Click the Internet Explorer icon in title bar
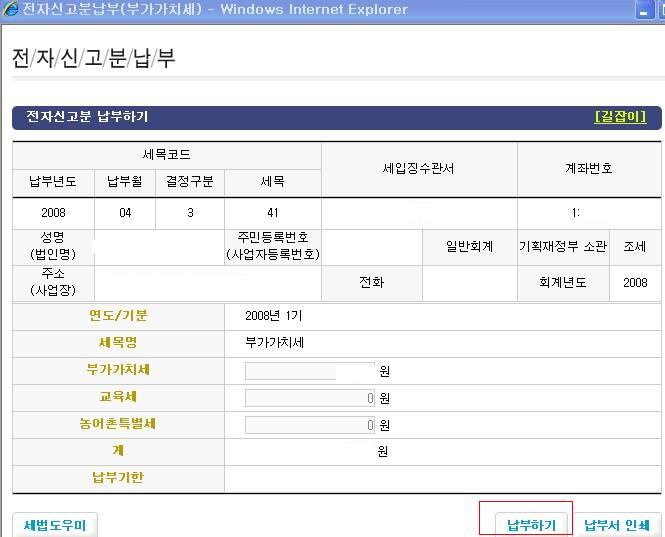The width and height of the screenshot is (665, 537). pyautogui.click(x=10, y=9)
